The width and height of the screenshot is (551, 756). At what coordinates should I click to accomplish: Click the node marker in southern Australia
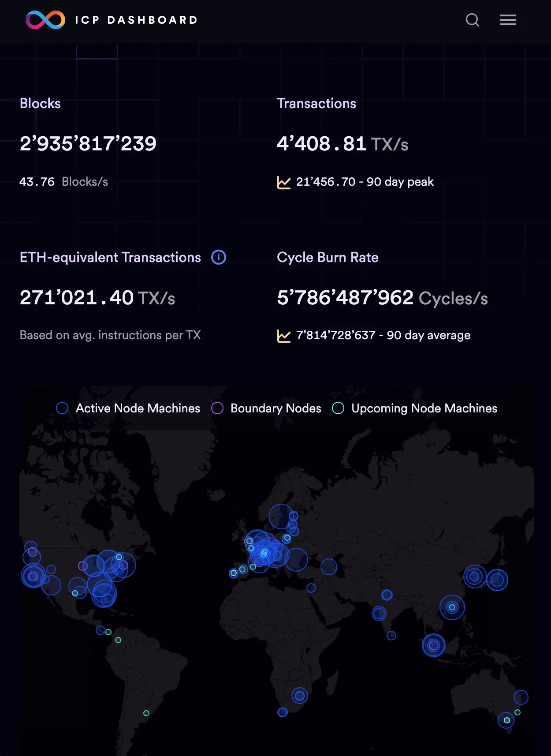[x=506, y=720]
